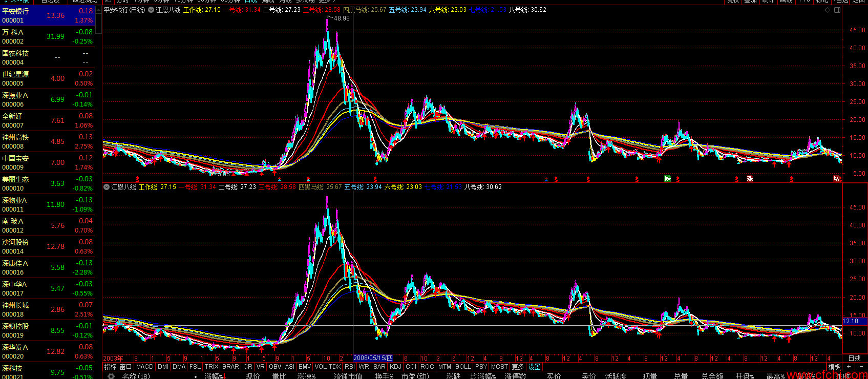Switch to the PSY indicator

(481, 367)
